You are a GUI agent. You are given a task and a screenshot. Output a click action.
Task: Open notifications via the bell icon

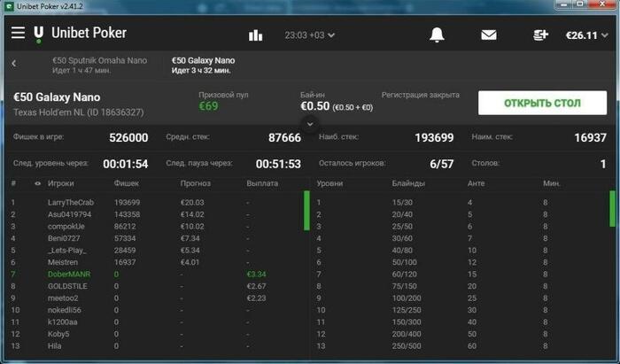tap(437, 35)
